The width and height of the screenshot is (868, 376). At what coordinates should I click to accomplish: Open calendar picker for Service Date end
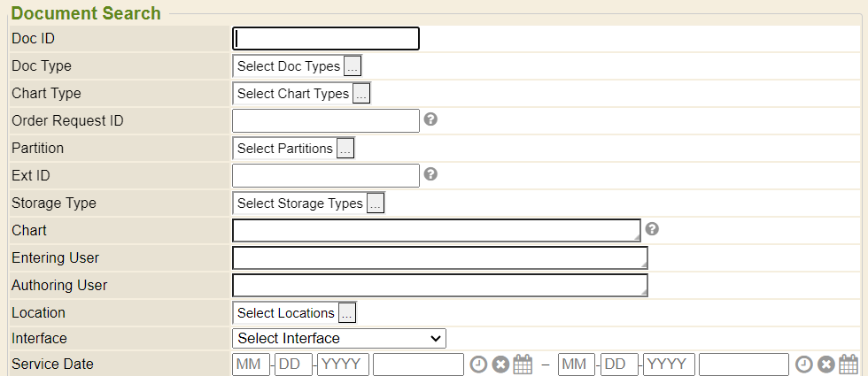(x=849, y=364)
